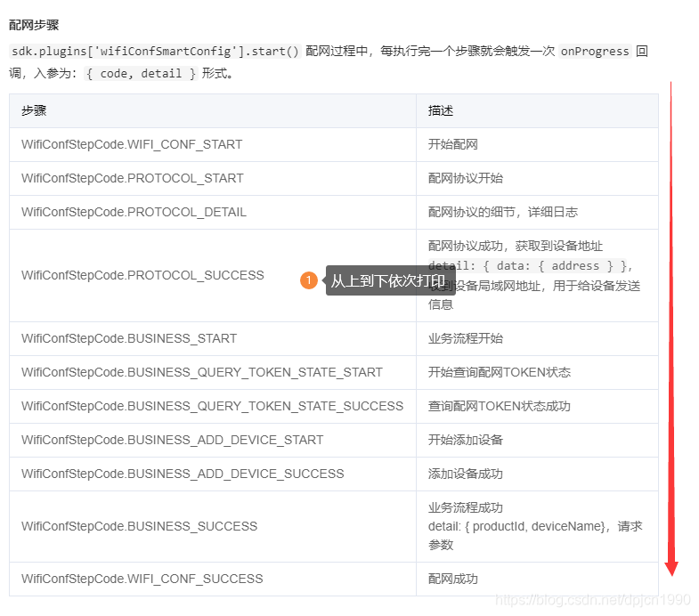The width and height of the screenshot is (699, 616).
Task: Click the 查询配网TOKEN状态成功 description
Action: (x=500, y=407)
